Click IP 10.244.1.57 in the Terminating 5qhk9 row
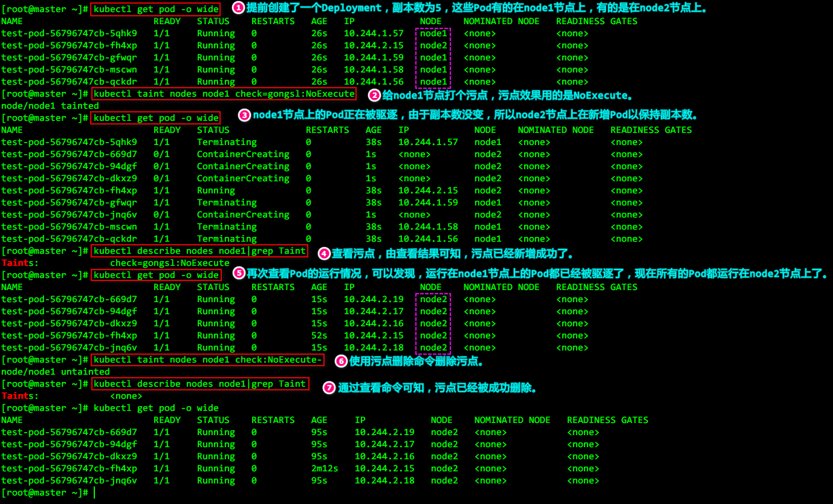The width and height of the screenshot is (833, 504). tap(428, 142)
